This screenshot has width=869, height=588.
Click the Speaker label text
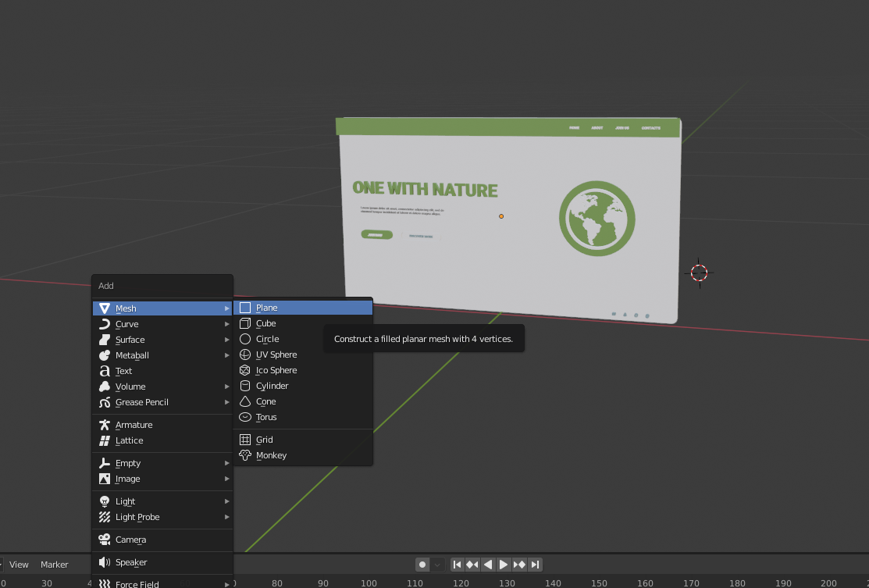tap(131, 562)
